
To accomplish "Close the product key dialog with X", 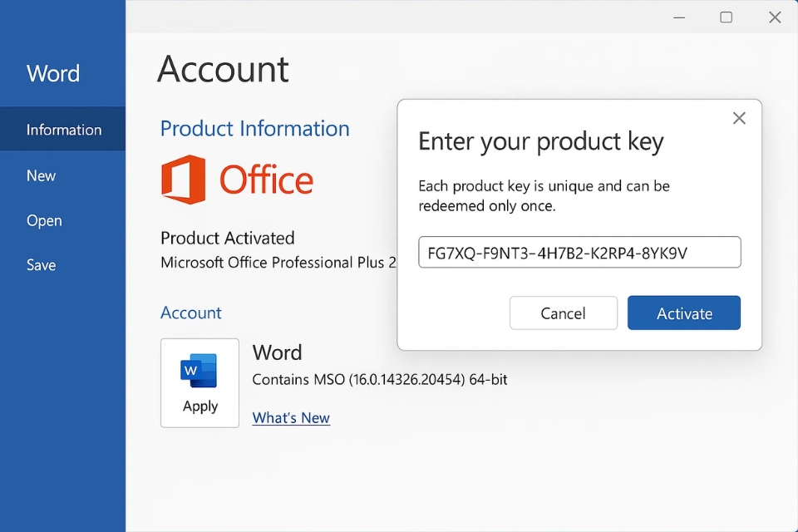I will tap(739, 118).
